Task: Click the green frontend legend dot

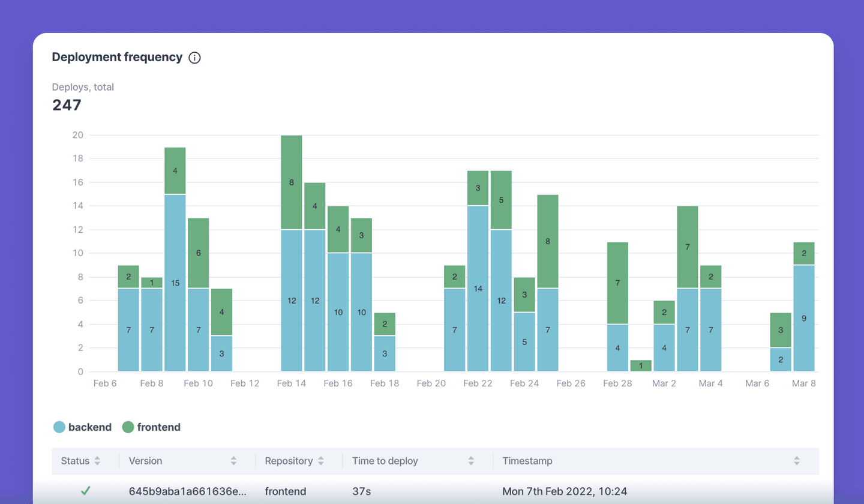Action: coord(128,427)
